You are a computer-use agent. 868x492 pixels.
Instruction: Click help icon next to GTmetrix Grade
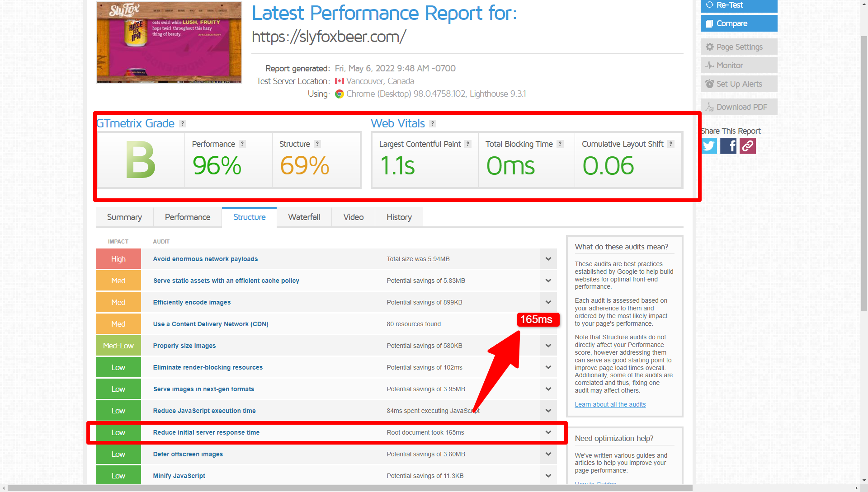[183, 123]
